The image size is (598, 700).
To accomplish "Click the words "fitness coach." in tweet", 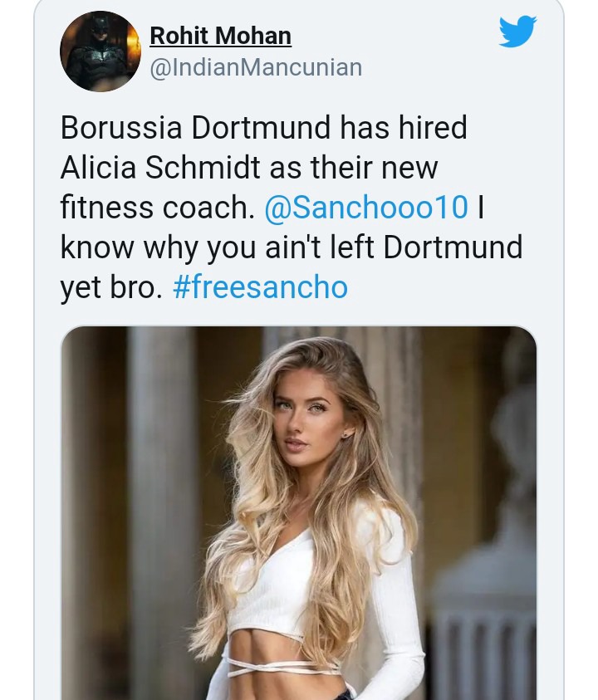I will (x=157, y=208).
